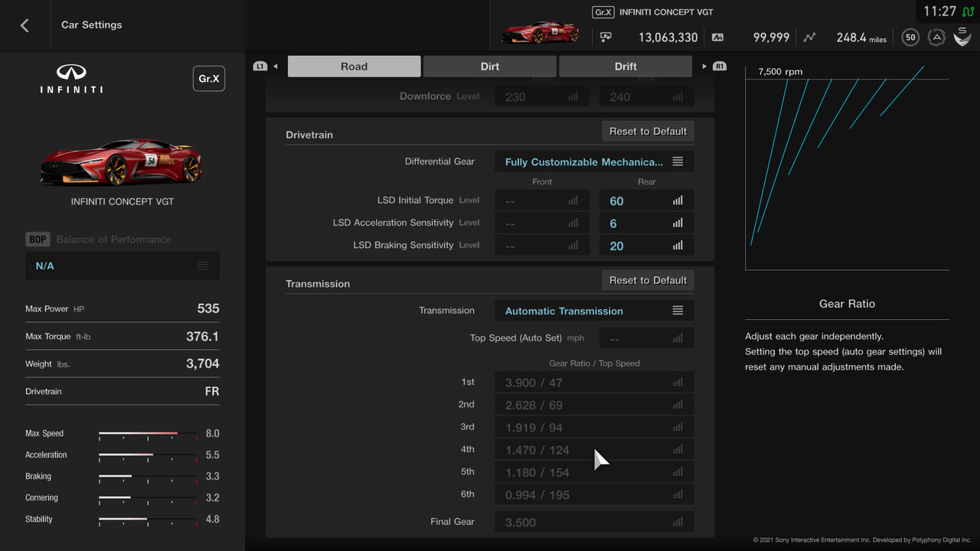Screen dimensions: 980x551
Task: Click the BOP tag icon
Action: pos(38,240)
